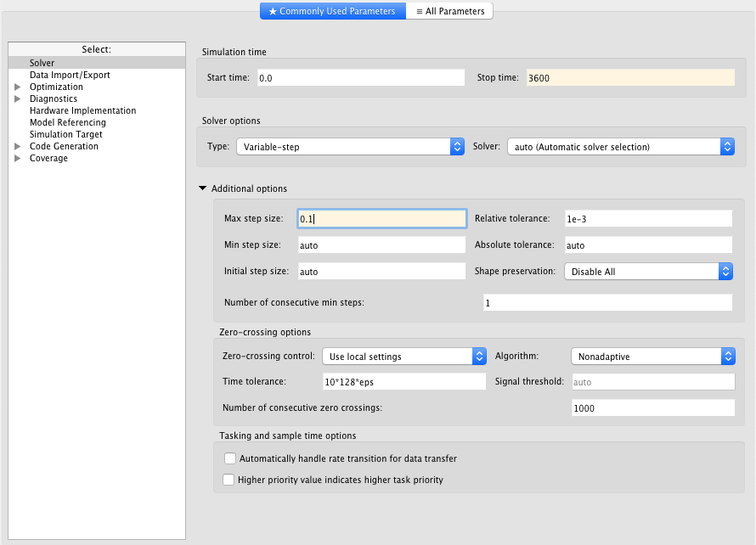This screenshot has height=545, width=756.
Task: Enable automatic rate transition handling checkbox
Action: coord(229,458)
